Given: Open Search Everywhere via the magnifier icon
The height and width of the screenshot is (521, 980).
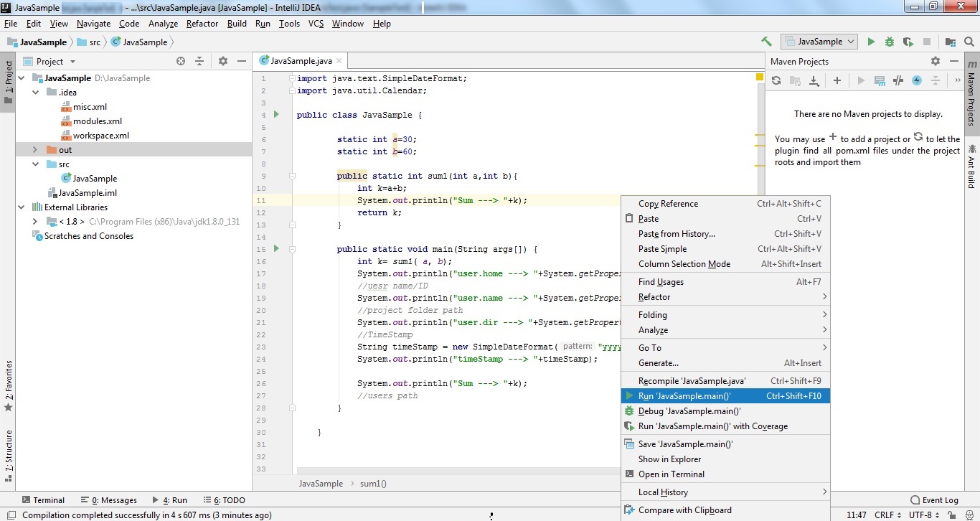Looking at the screenshot, I should [969, 42].
